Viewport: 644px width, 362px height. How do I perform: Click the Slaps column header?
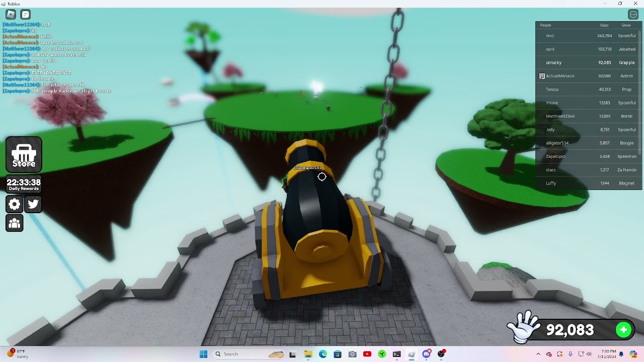click(x=604, y=25)
